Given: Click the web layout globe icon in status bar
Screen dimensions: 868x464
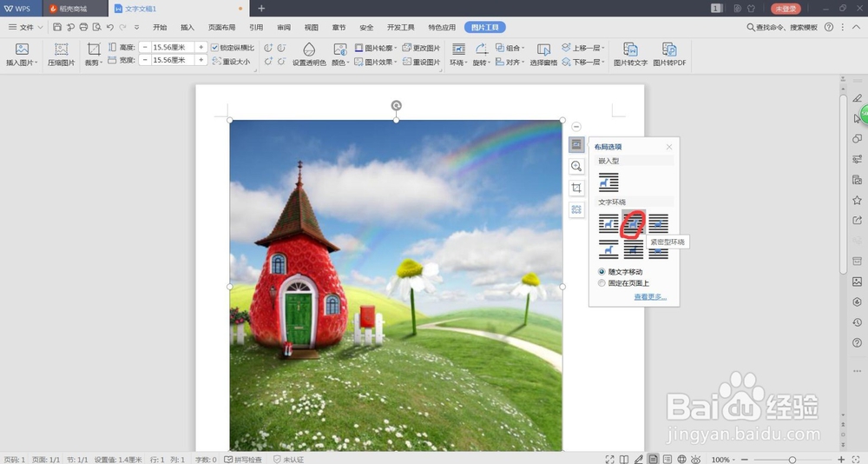Looking at the screenshot, I should point(681,459).
